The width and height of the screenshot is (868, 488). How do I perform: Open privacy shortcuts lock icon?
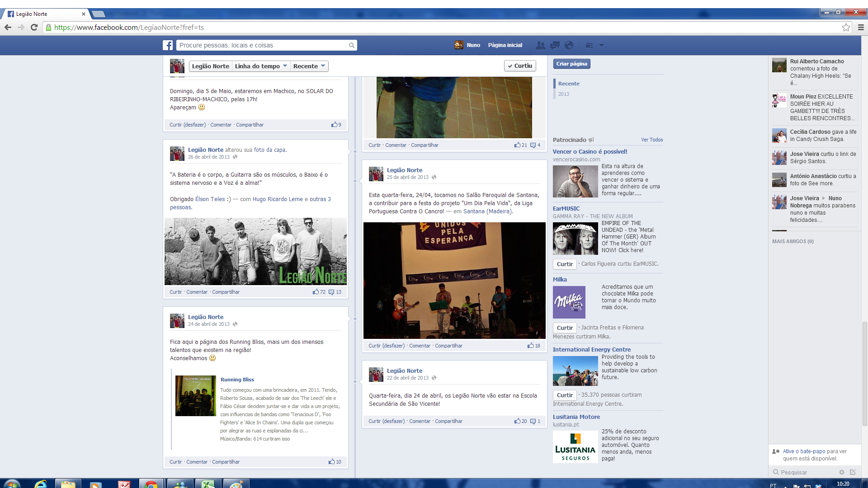(x=589, y=45)
